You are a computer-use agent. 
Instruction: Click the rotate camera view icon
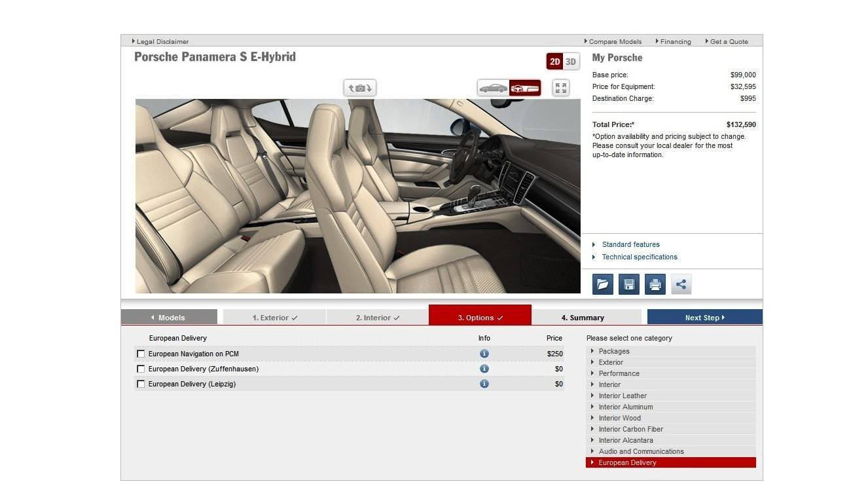[360, 88]
